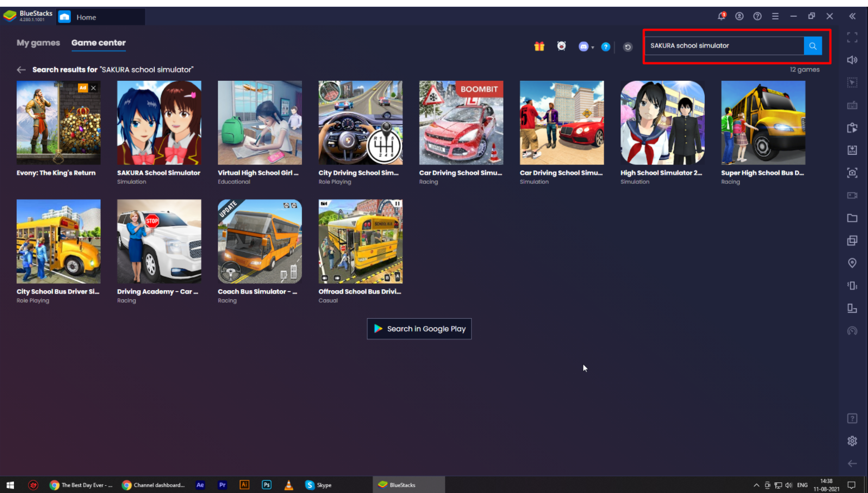The width and height of the screenshot is (868, 493).
Task: Open the macro recorder sidebar icon
Action: coord(852,128)
